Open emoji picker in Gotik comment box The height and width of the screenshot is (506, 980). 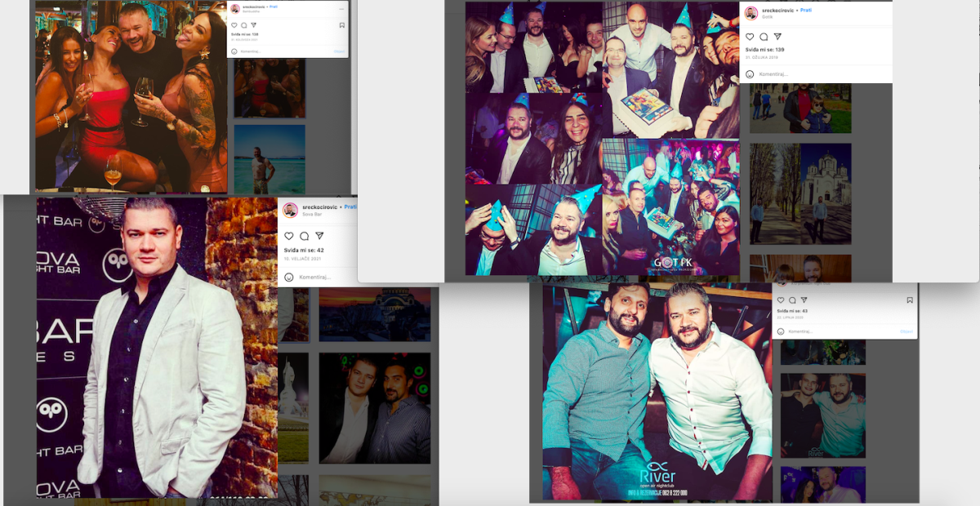coord(749,74)
